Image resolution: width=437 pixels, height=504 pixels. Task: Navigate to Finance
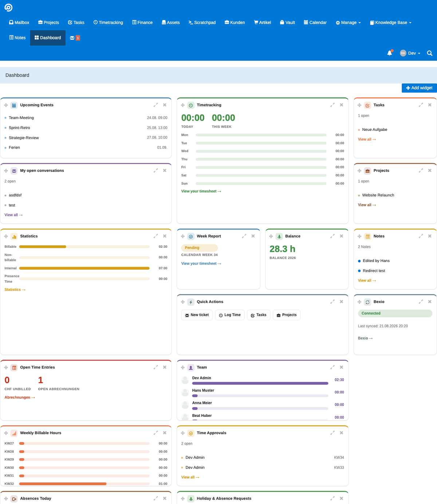coord(142,23)
